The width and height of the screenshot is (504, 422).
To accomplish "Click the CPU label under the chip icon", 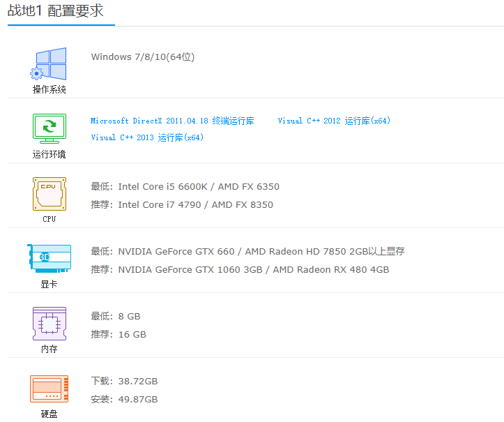I will click(x=49, y=219).
